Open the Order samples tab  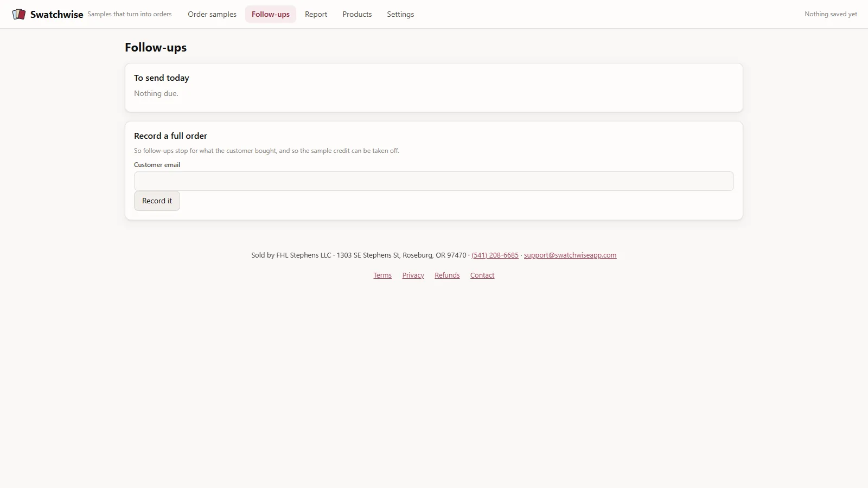pos(212,14)
